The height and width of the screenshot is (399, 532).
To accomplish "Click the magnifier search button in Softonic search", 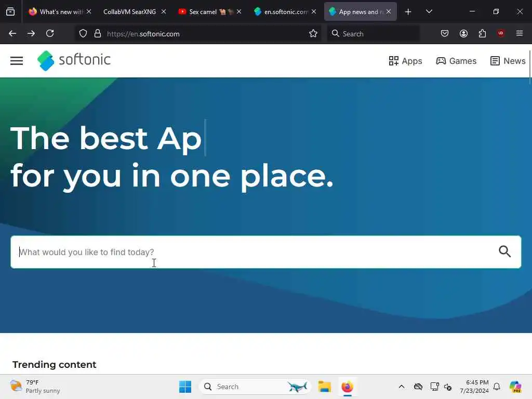I will [x=505, y=251].
